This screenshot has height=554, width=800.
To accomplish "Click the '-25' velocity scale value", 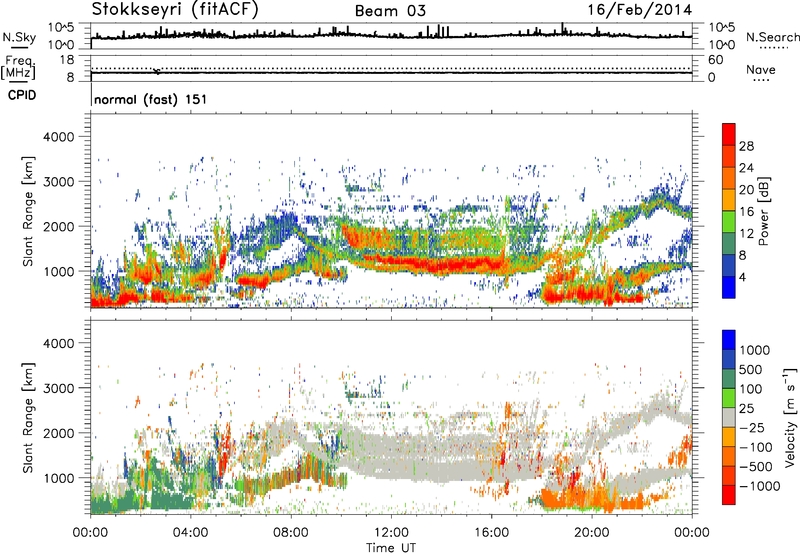I will tap(752, 428).
